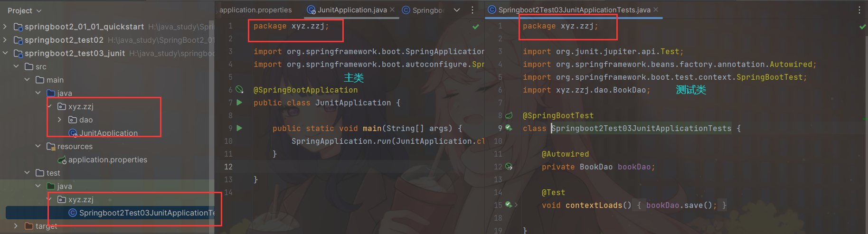The width and height of the screenshot is (868, 234).
Task: Click the @Test annotation
Action: click(x=554, y=192)
